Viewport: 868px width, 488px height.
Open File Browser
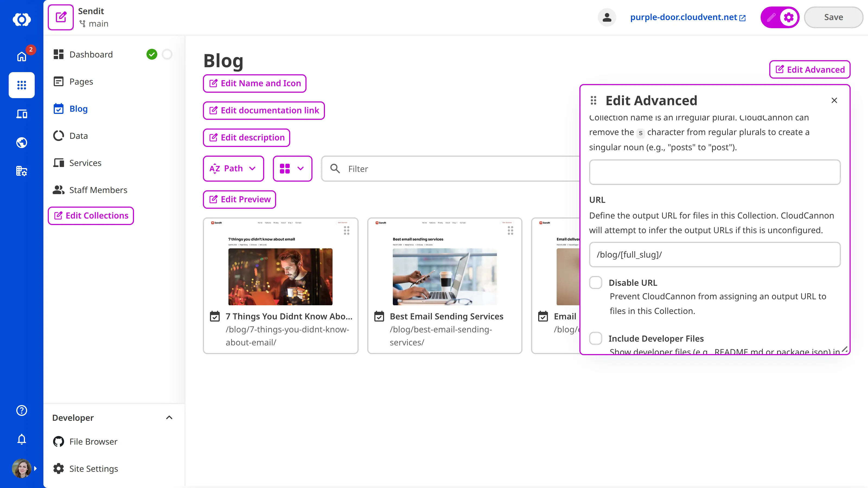pos(93,441)
